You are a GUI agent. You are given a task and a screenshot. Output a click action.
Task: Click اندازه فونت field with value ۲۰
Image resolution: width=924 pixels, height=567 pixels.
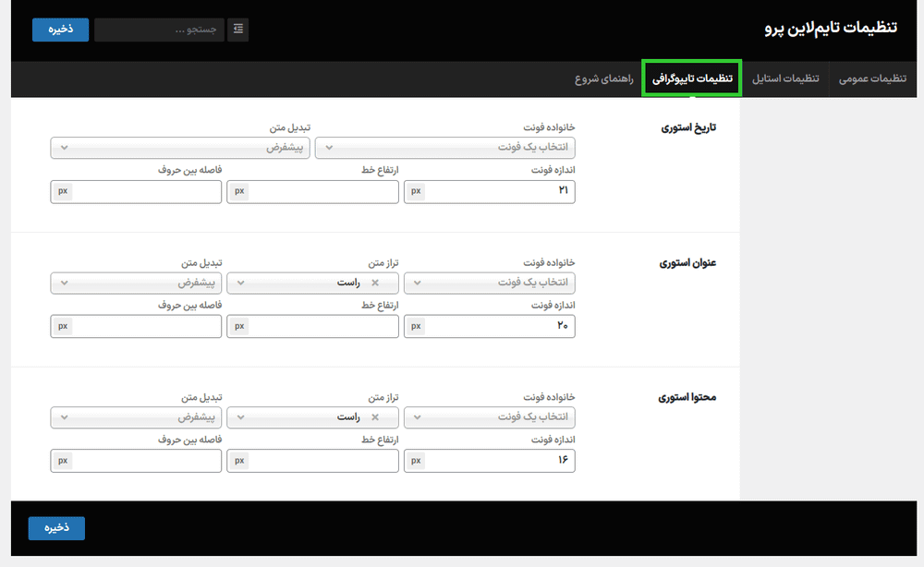(489, 326)
